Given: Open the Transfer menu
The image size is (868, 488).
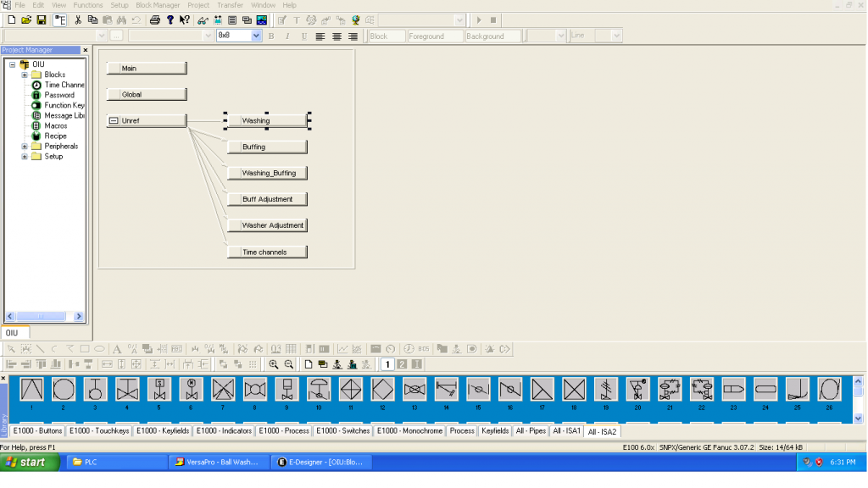Looking at the screenshot, I should [x=230, y=5].
